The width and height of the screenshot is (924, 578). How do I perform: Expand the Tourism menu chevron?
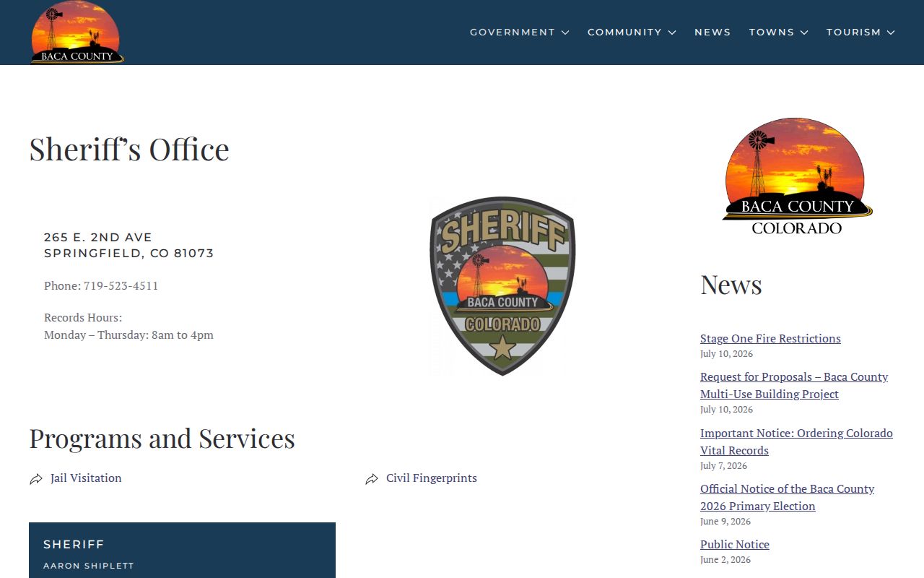[891, 33]
